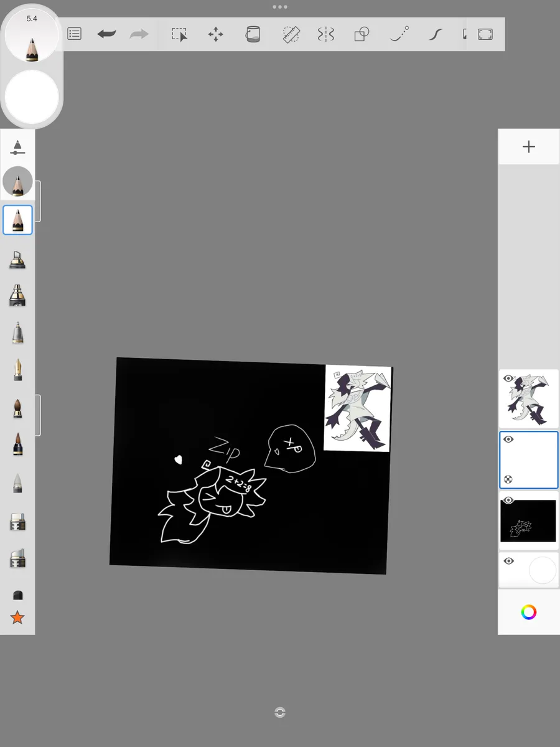Tap the background color circle
Screen dimensions: 560x747
point(542,570)
